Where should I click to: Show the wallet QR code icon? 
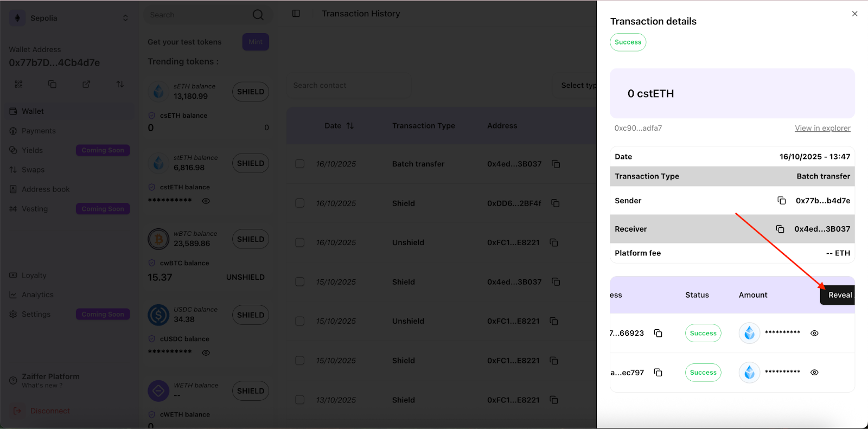(x=18, y=84)
